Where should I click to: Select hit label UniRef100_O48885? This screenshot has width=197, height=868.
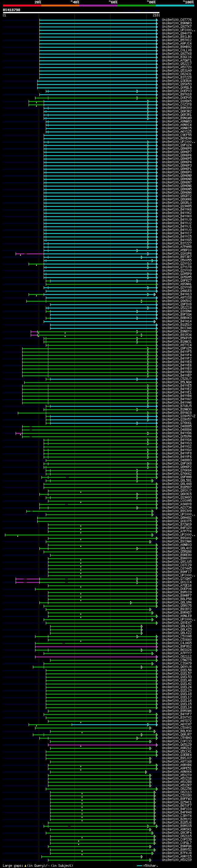point(176,426)
